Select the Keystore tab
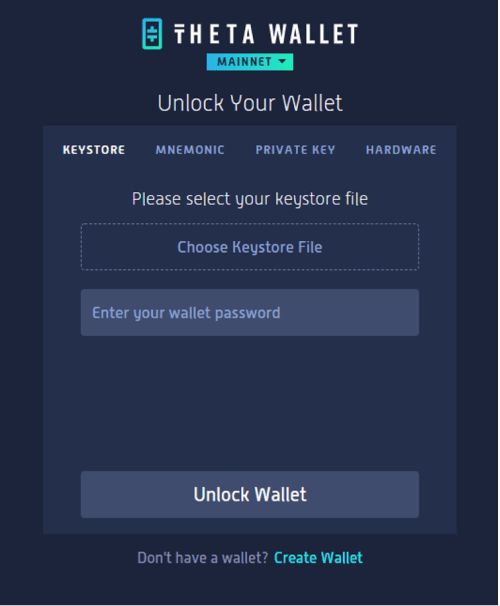This screenshot has width=500, height=606. [94, 150]
